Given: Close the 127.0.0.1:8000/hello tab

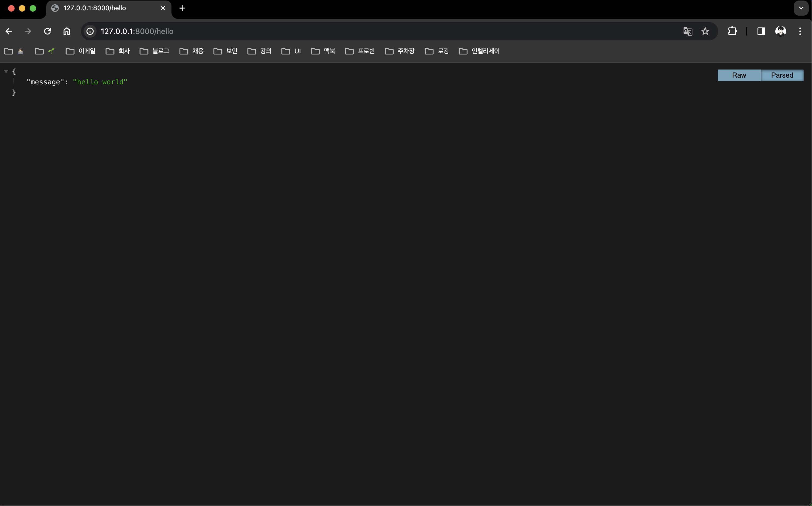Looking at the screenshot, I should coord(163,8).
